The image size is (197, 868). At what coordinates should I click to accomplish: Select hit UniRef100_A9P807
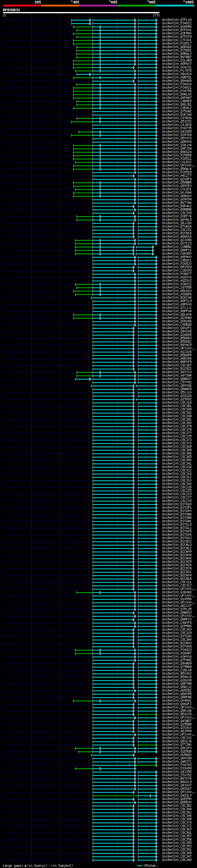(x=176, y=64)
